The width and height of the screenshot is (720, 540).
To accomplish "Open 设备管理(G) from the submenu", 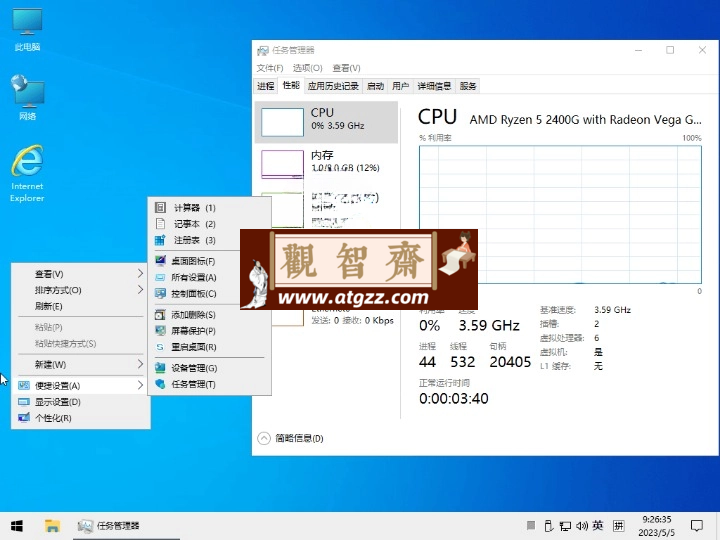I will click(x=209, y=368).
